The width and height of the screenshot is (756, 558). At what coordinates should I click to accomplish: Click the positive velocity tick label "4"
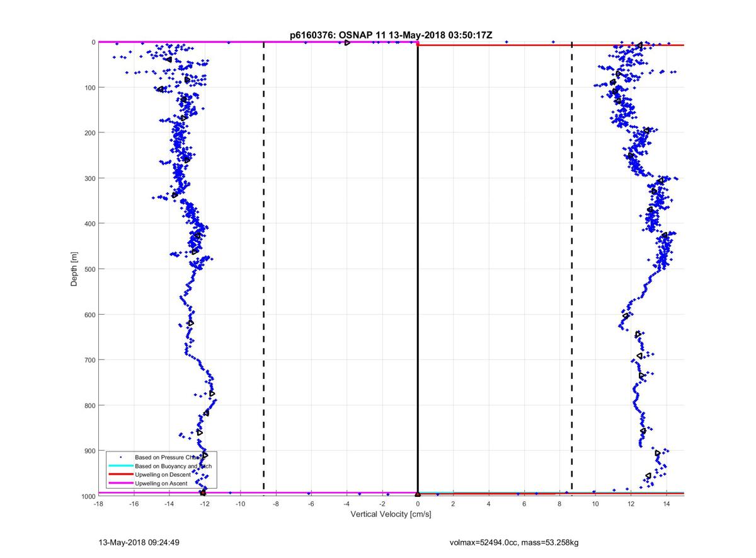(489, 504)
